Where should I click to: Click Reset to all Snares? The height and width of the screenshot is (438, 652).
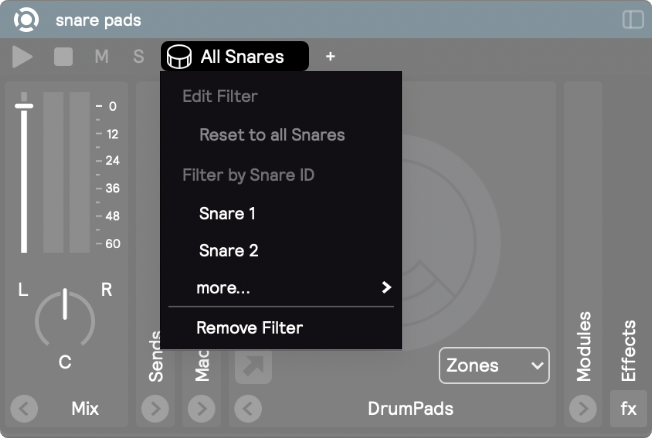coord(272,135)
